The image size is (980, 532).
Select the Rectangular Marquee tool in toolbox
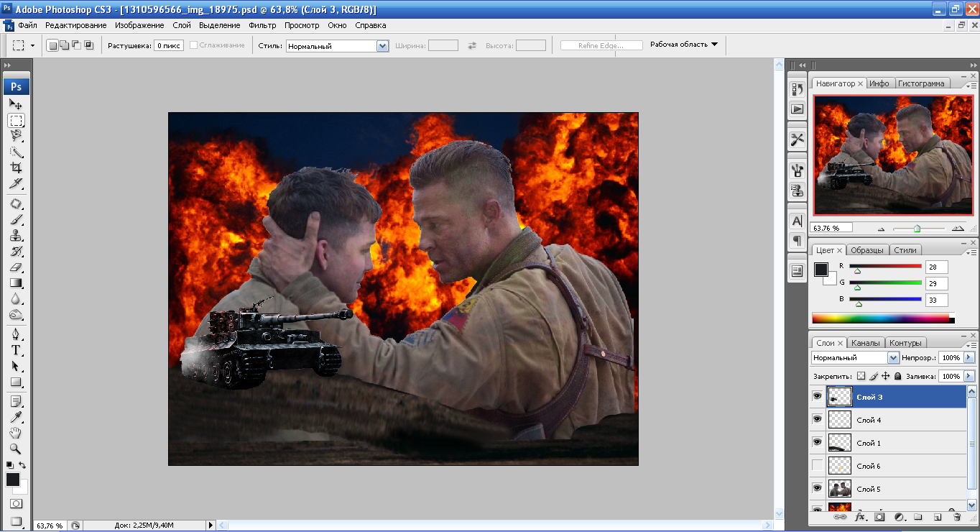click(x=16, y=120)
